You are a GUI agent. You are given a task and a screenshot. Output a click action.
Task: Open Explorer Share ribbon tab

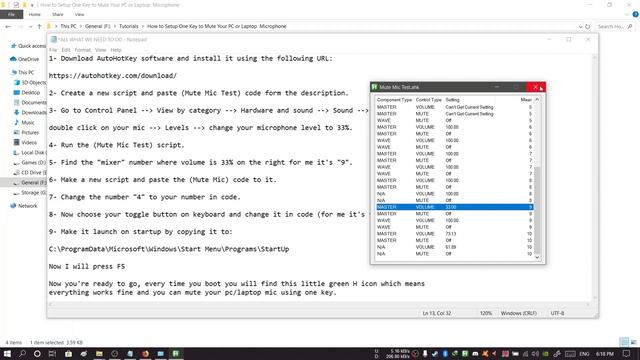coord(58,14)
